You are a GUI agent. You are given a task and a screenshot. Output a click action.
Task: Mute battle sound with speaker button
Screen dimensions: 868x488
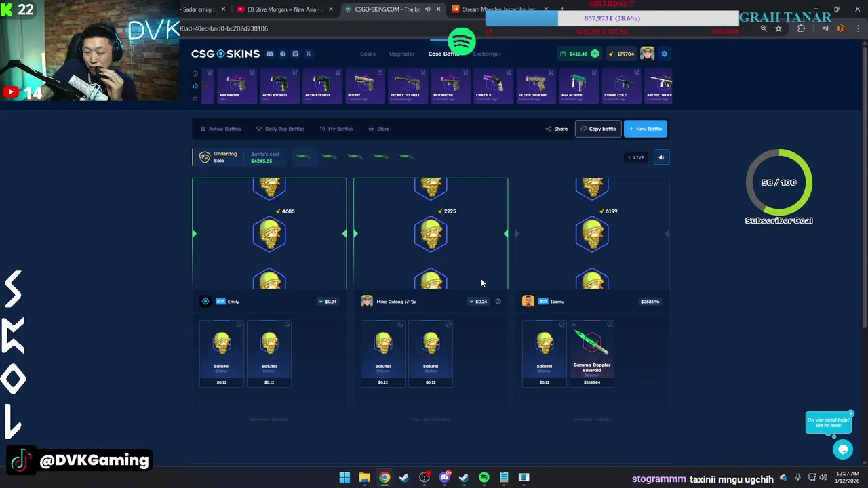(x=661, y=157)
